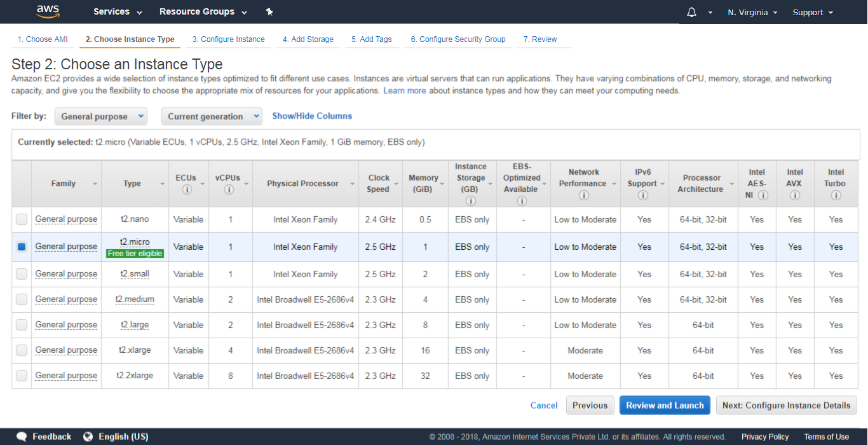Open the notifications bell icon

pos(692,12)
